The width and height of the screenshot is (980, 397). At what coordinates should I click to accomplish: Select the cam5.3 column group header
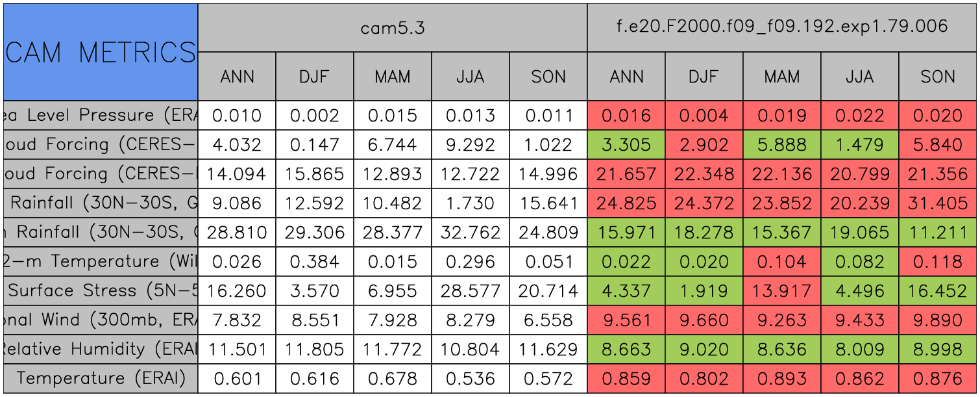coord(393,27)
